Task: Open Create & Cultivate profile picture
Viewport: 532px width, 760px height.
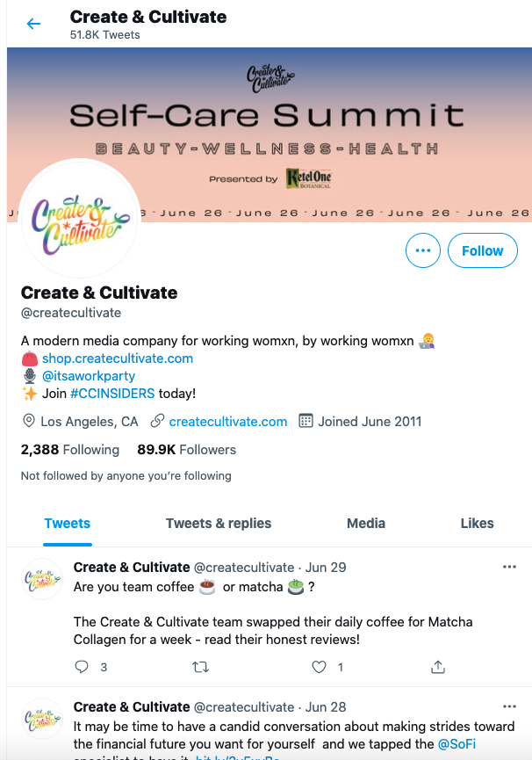Action: pyautogui.click(x=79, y=220)
